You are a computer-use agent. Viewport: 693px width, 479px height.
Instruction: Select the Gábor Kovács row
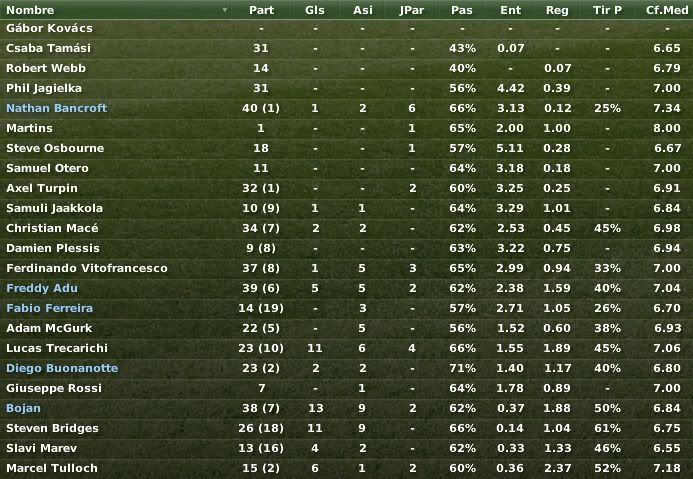[346, 28]
